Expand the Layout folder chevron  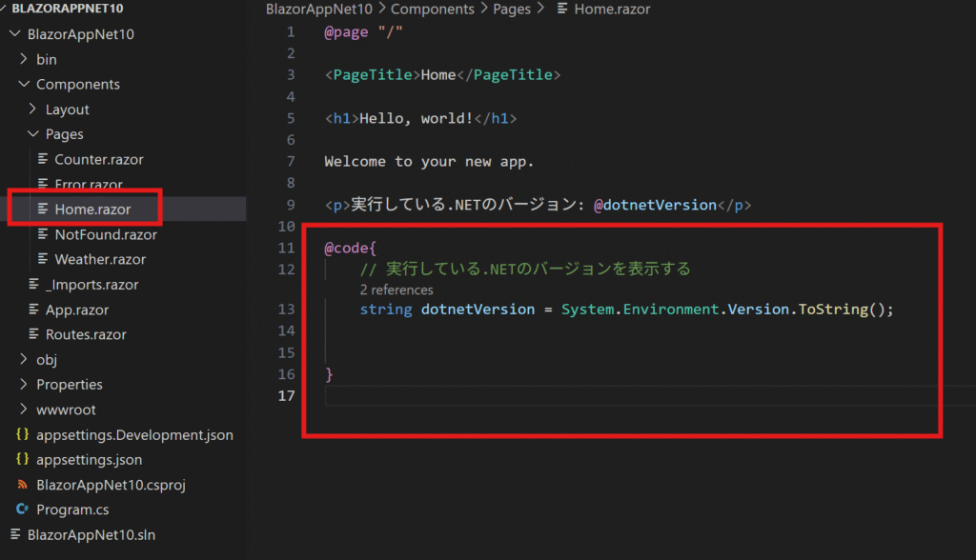[33, 109]
